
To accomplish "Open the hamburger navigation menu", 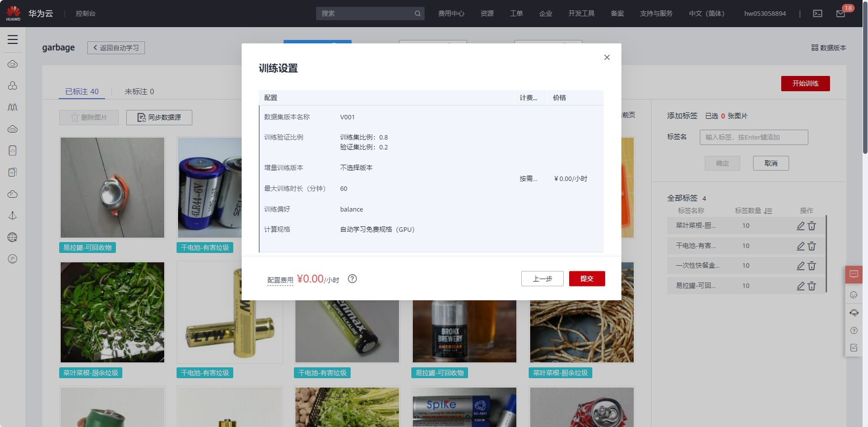I will (x=13, y=39).
